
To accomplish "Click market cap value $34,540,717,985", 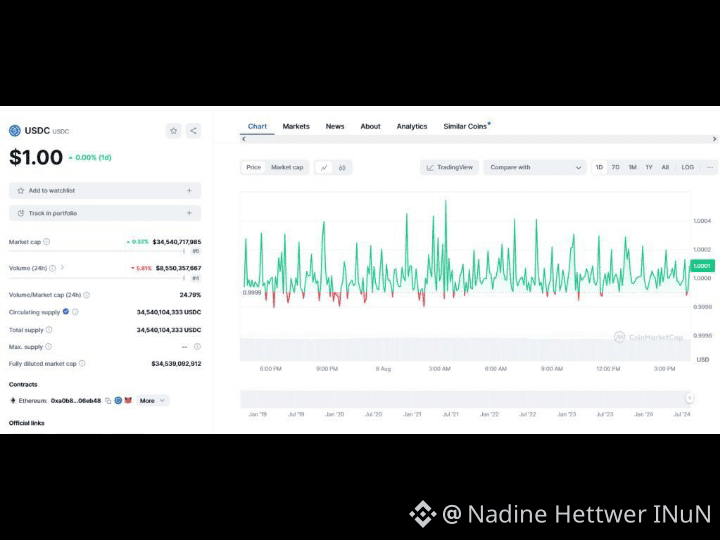I will coord(177,242).
